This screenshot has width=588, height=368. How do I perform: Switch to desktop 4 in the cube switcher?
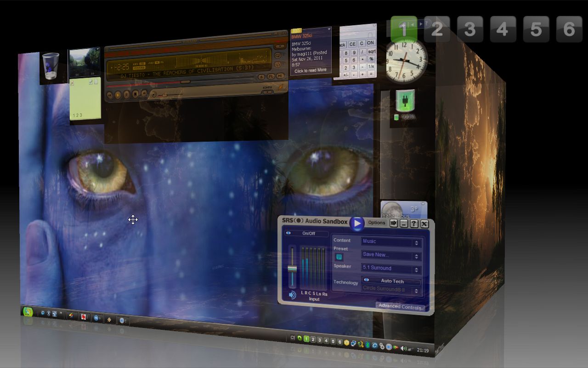[503, 29]
